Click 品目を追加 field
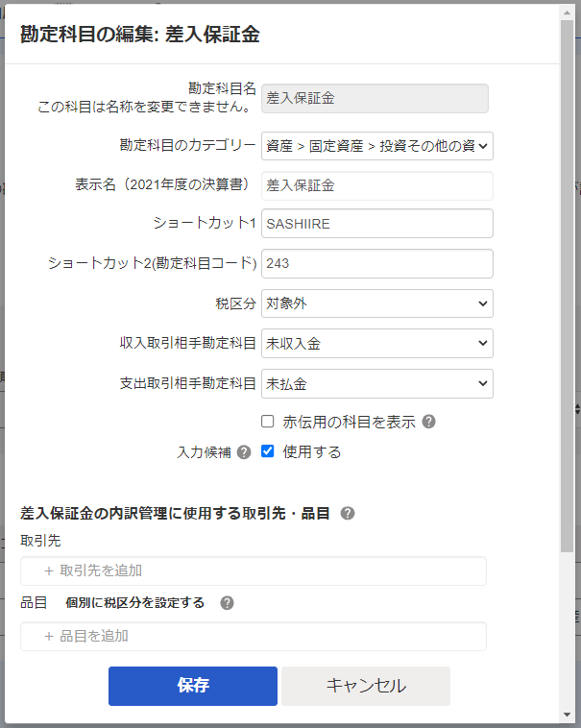 pos(254,636)
